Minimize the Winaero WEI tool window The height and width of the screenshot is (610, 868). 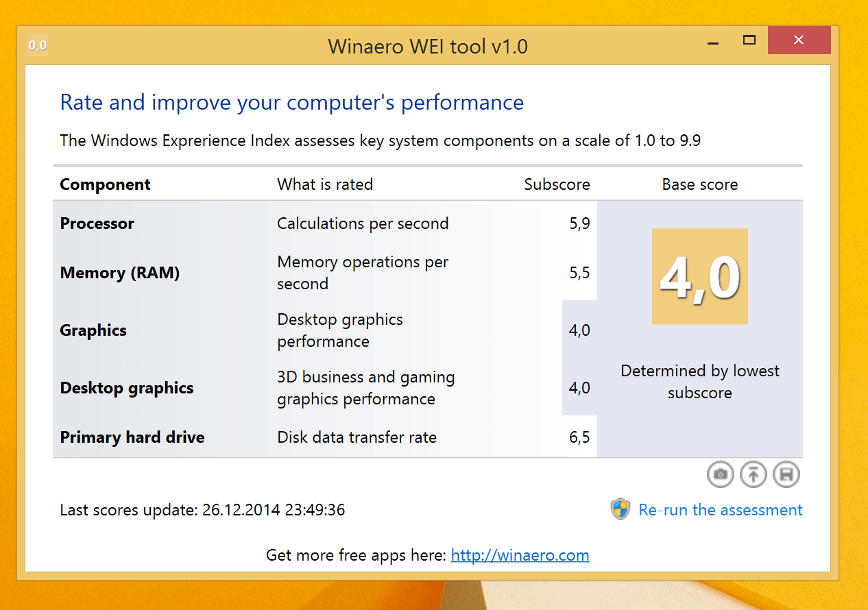pos(713,41)
